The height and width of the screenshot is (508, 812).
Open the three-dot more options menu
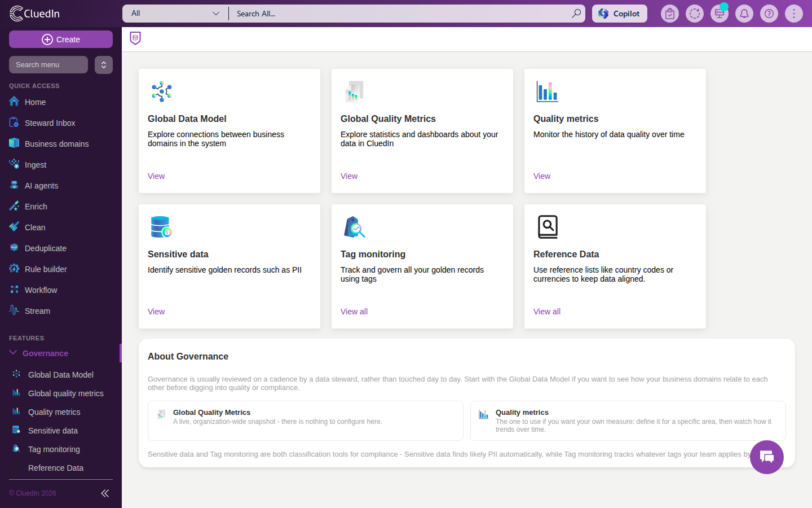(794, 14)
